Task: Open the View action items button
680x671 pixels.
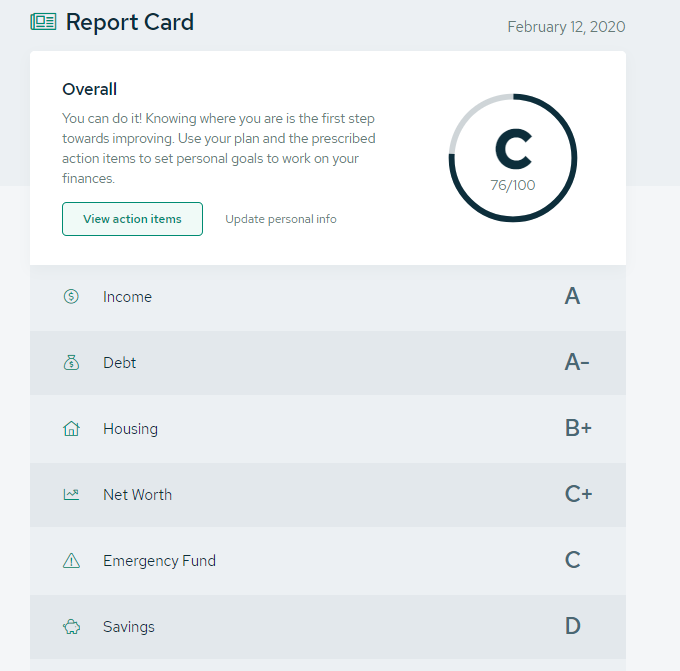Action: click(x=132, y=219)
